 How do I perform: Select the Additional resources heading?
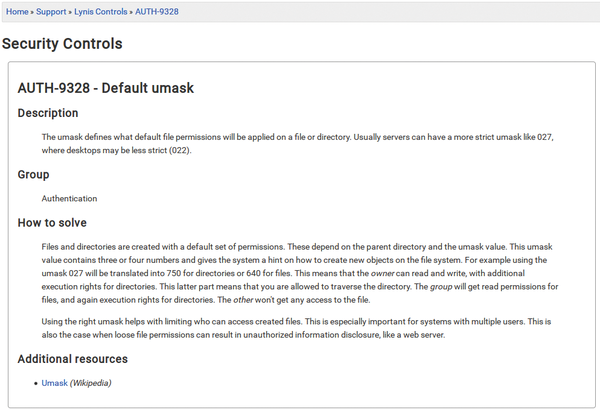[x=73, y=359]
